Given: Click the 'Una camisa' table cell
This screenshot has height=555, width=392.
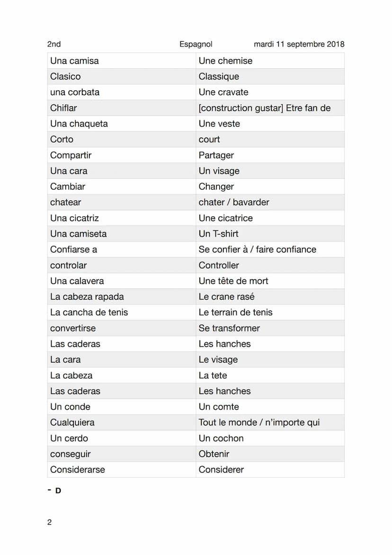Looking at the screenshot, I should tap(122, 61).
